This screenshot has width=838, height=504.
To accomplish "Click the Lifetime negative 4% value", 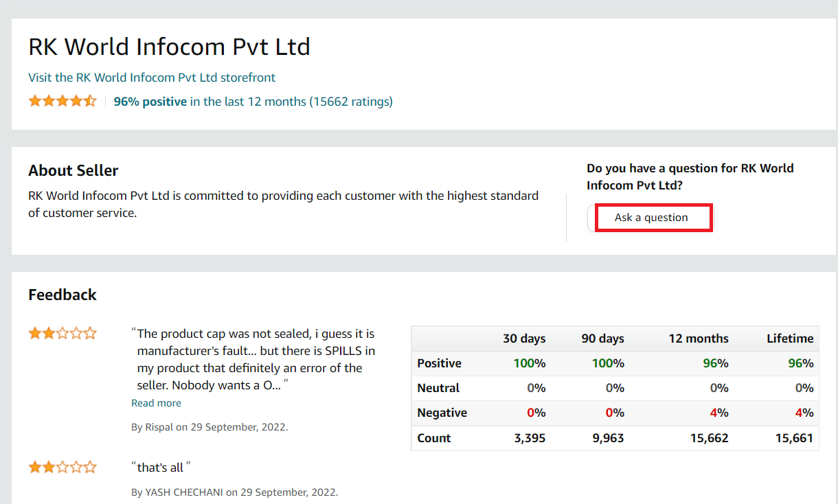I will 804,413.
